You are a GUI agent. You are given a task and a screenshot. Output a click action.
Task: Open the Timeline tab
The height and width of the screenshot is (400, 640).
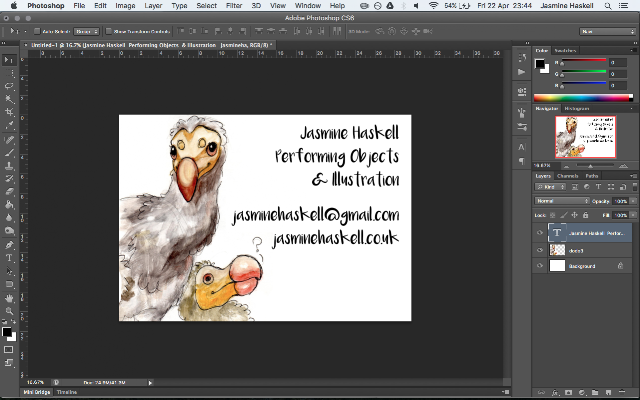[x=67, y=392]
